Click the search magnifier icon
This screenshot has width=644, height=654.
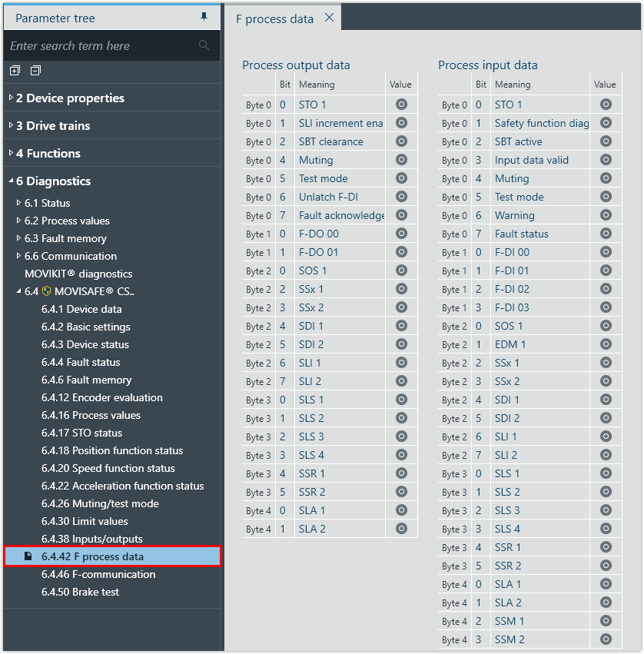204,45
